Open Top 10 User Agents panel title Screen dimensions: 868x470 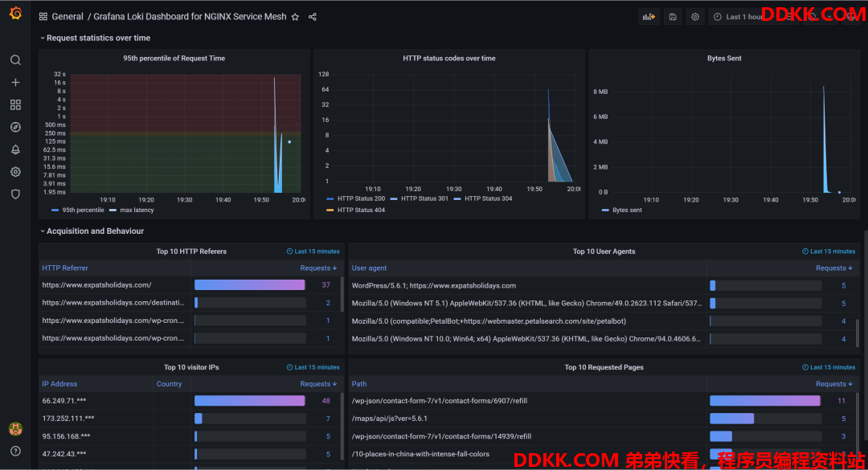click(x=604, y=251)
